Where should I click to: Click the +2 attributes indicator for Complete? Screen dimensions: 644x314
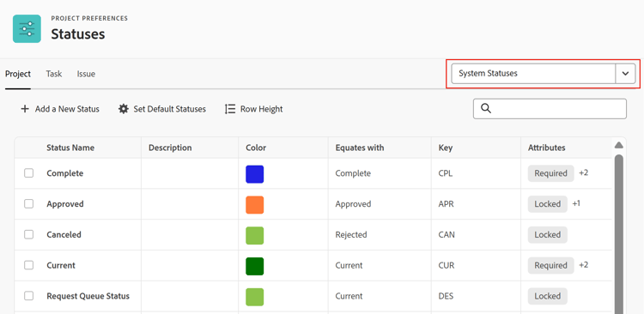pos(584,172)
